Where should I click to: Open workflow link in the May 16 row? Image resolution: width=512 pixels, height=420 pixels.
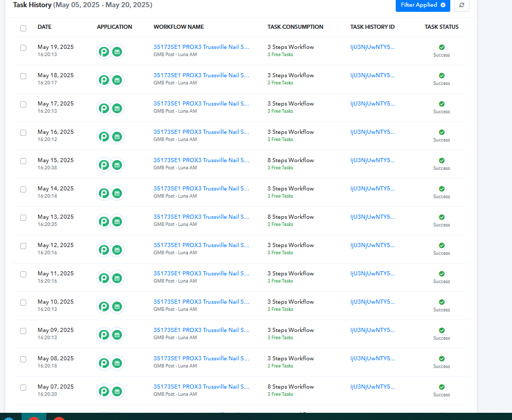pos(201,132)
